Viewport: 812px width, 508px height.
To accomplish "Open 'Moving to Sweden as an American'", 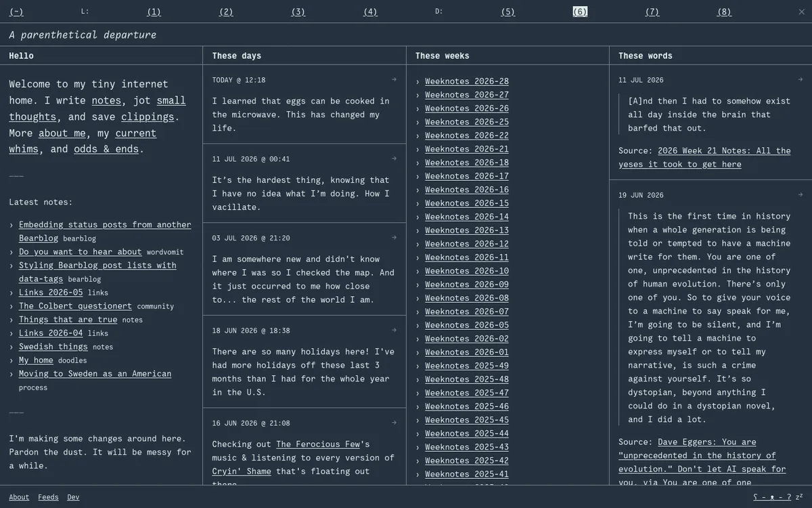I will (95, 373).
